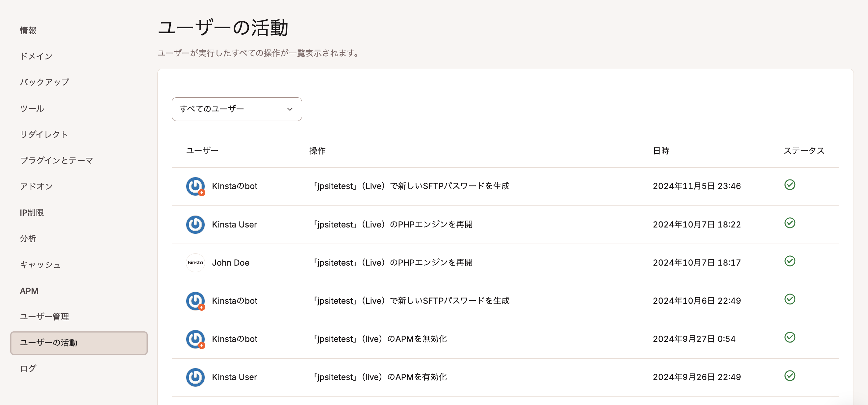Click the 日時 column header
The width and height of the screenshot is (868, 405).
(661, 151)
